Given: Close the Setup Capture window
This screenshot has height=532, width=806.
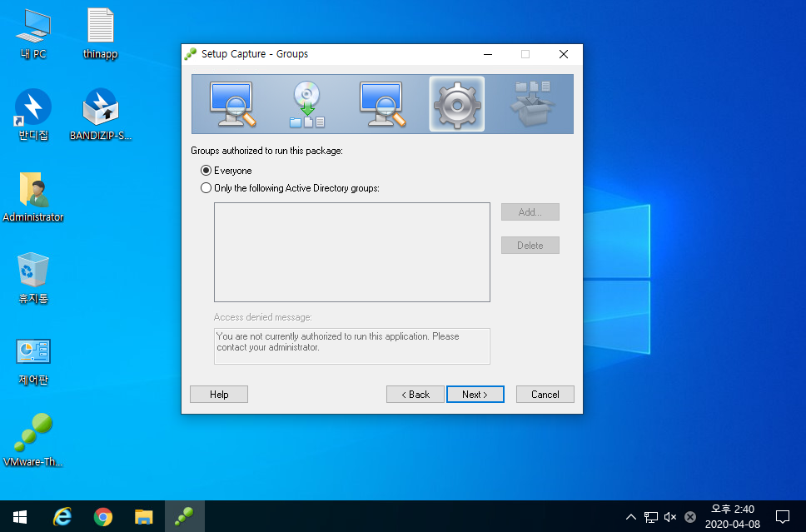Looking at the screenshot, I should [564, 54].
